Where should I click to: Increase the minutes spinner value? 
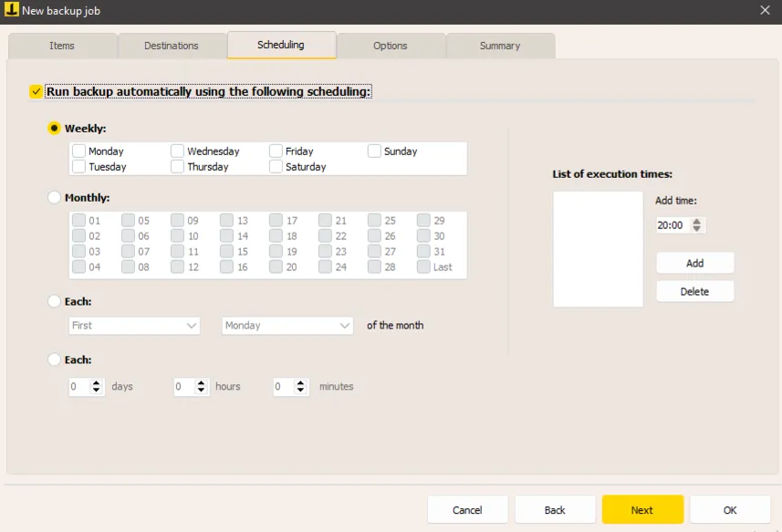[x=300, y=382]
